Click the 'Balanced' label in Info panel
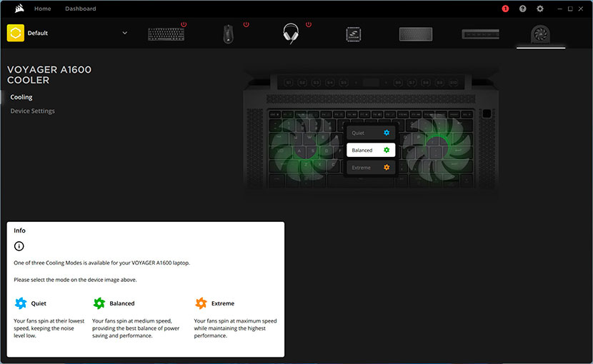593x364 pixels. [121, 303]
